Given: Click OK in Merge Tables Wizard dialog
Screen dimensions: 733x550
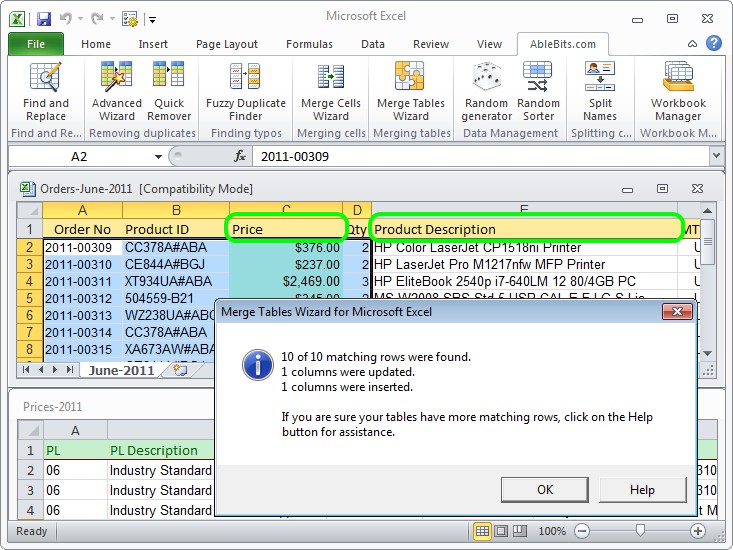Looking at the screenshot, I should (545, 489).
